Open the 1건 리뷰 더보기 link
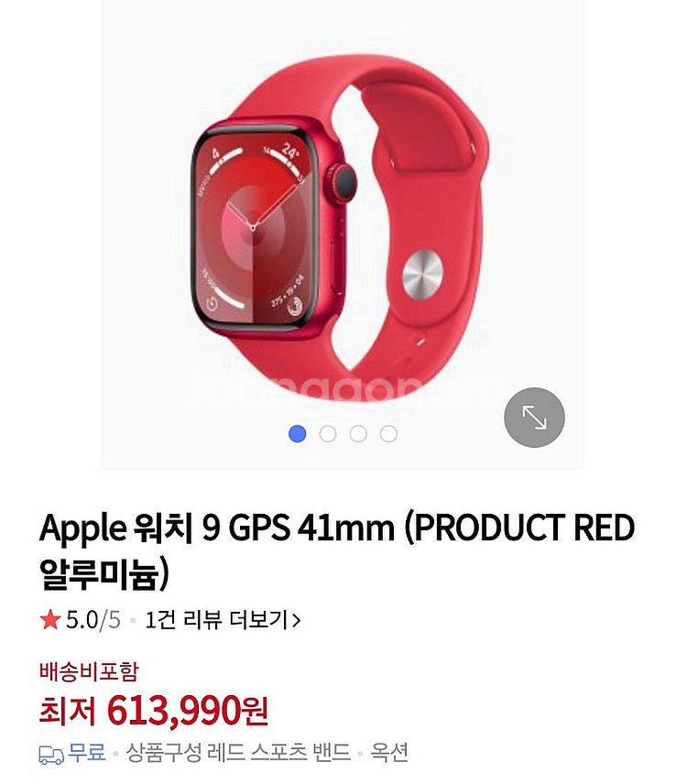This screenshot has width=687, height=784. pos(223,620)
